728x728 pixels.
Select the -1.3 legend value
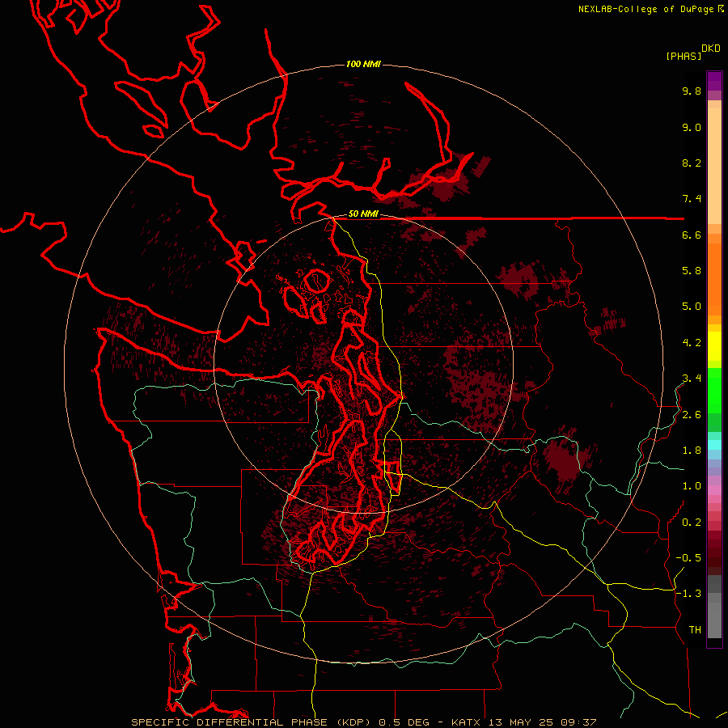coord(688,594)
